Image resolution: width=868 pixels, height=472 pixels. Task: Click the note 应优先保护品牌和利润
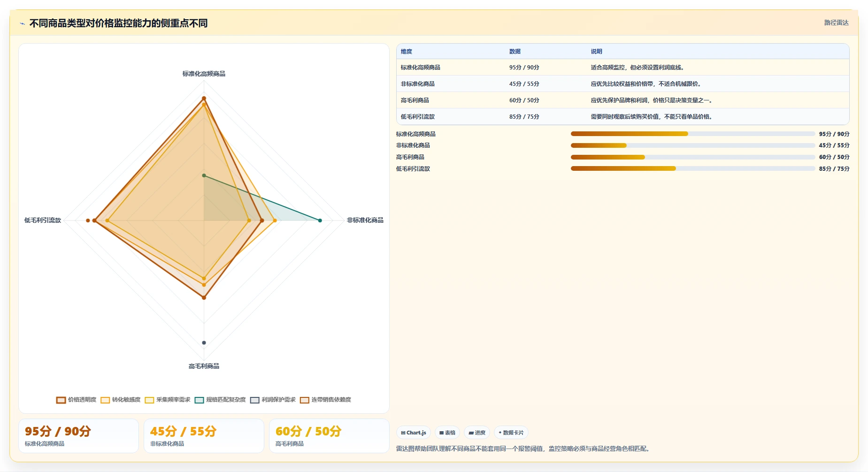point(652,100)
